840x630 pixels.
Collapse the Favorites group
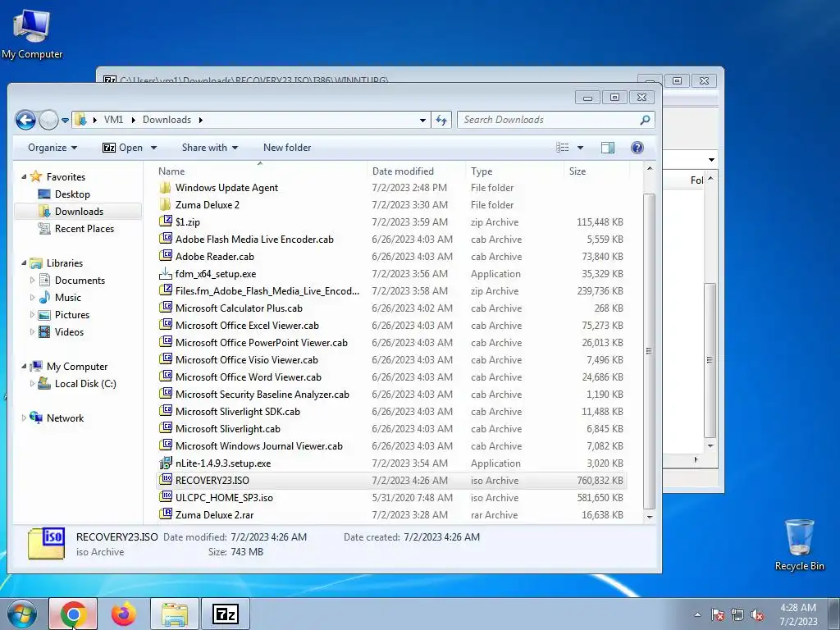[24, 177]
